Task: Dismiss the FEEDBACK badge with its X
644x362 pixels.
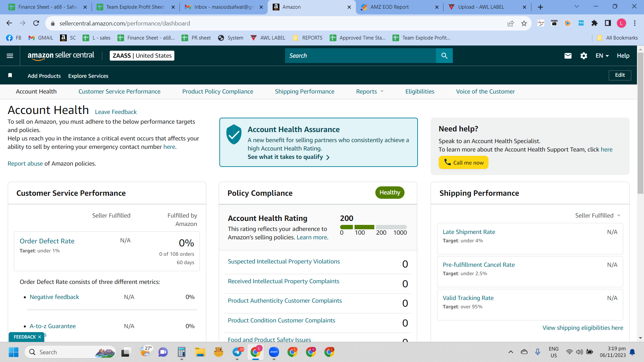Action: pyautogui.click(x=40, y=337)
